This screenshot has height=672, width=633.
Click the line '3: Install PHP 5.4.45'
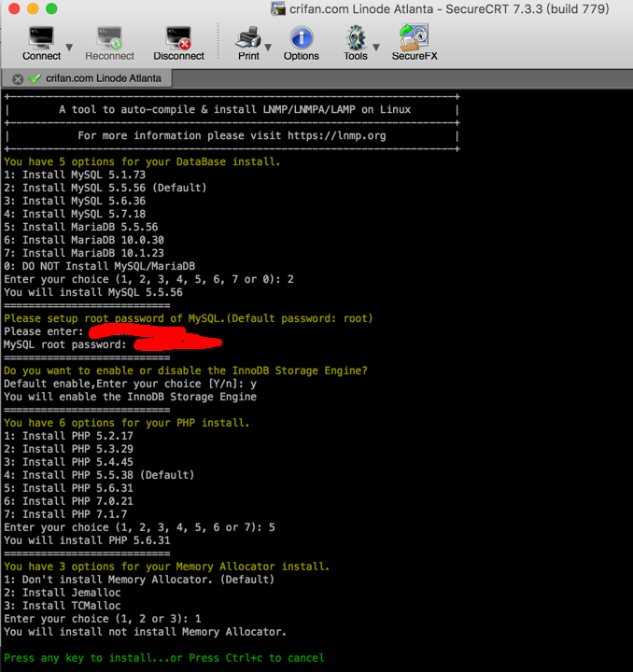click(x=68, y=462)
